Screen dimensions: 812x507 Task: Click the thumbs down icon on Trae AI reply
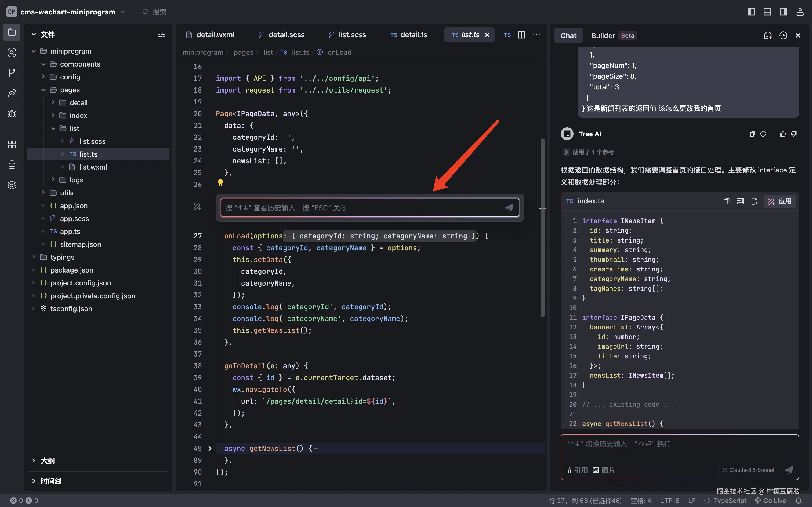(x=794, y=134)
